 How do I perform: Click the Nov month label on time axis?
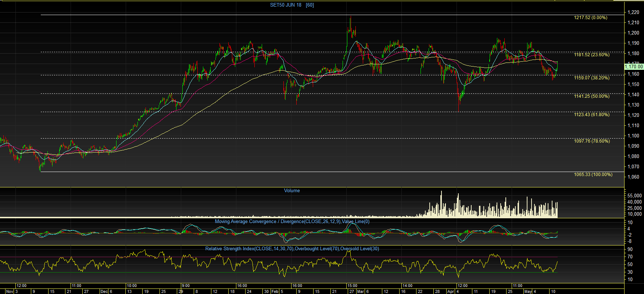click(10, 291)
